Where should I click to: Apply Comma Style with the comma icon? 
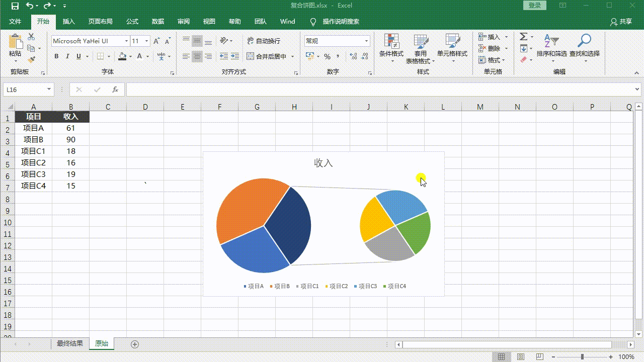[x=338, y=56]
